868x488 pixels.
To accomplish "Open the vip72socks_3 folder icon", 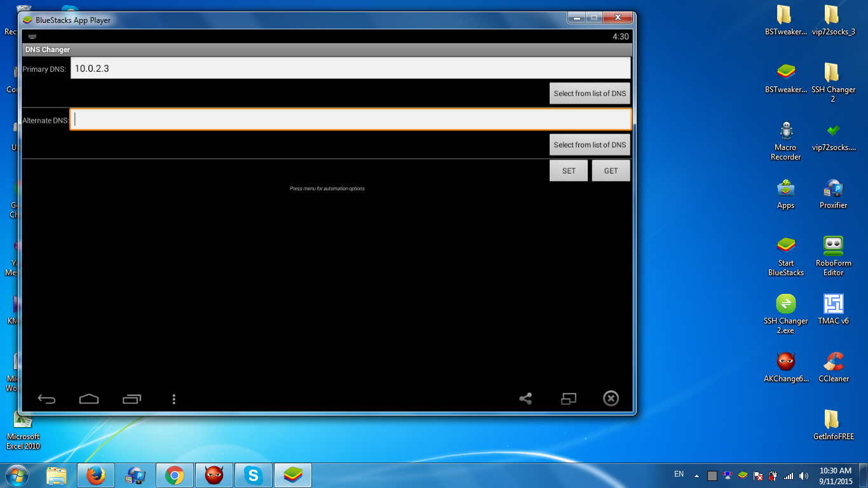I will [x=833, y=20].
